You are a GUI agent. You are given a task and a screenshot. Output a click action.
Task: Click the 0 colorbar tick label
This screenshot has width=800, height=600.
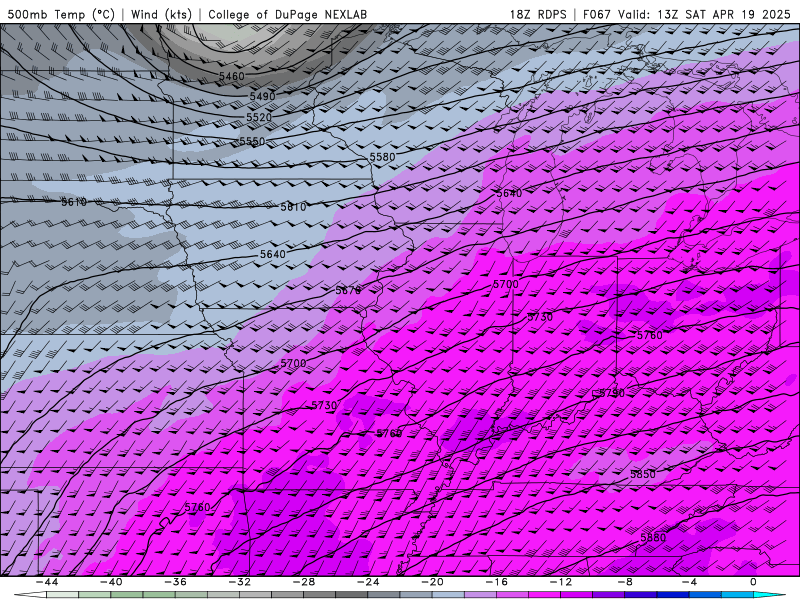pos(753,582)
